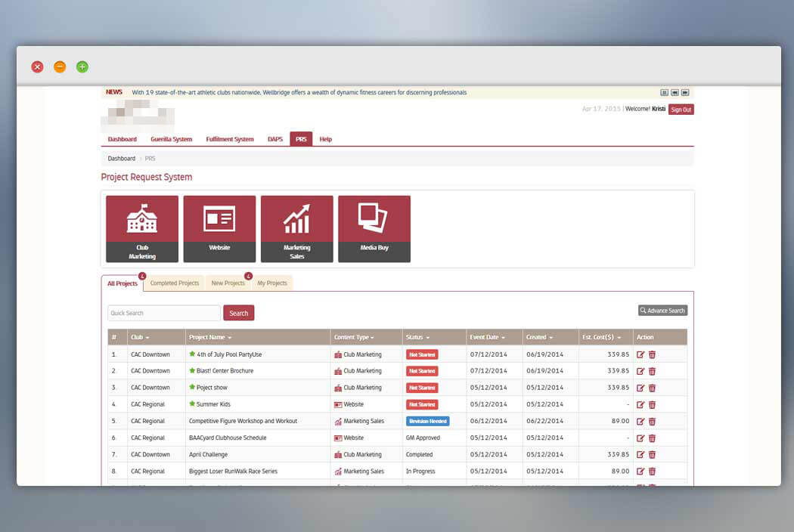Go to previous news ticker item

coord(675,93)
